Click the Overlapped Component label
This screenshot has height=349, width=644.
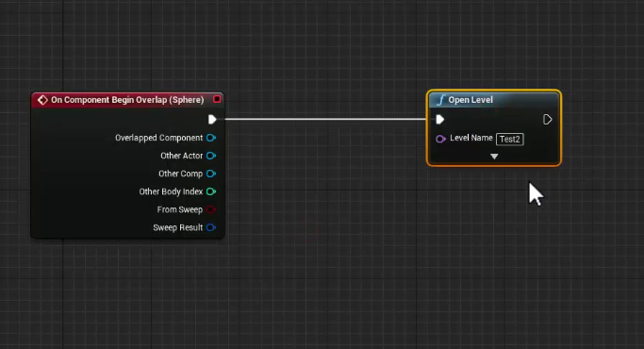tap(159, 138)
